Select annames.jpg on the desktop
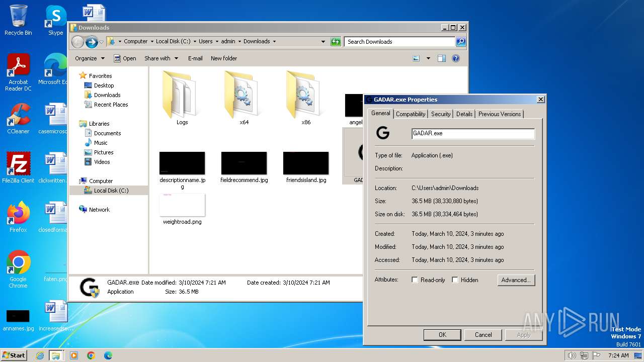The image size is (644, 362). click(18, 320)
